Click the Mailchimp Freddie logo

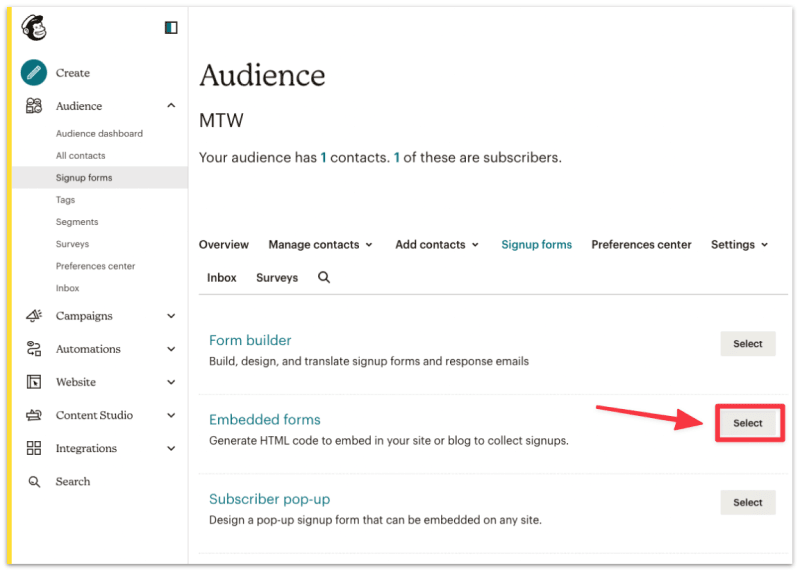[34, 28]
